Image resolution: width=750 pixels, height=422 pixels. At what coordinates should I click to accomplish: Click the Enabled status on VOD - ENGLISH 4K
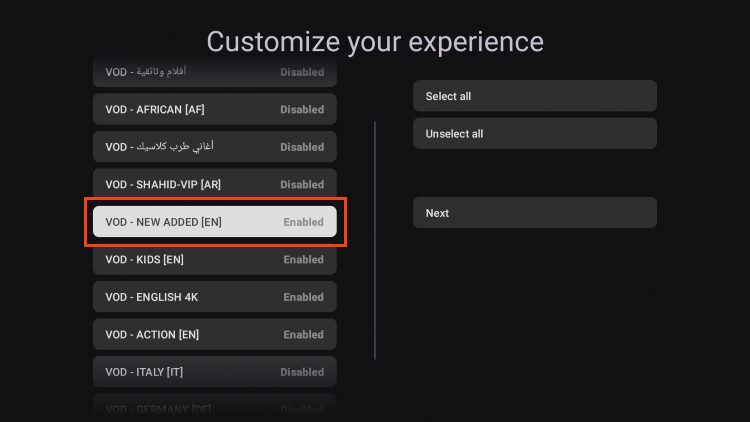[x=303, y=297]
